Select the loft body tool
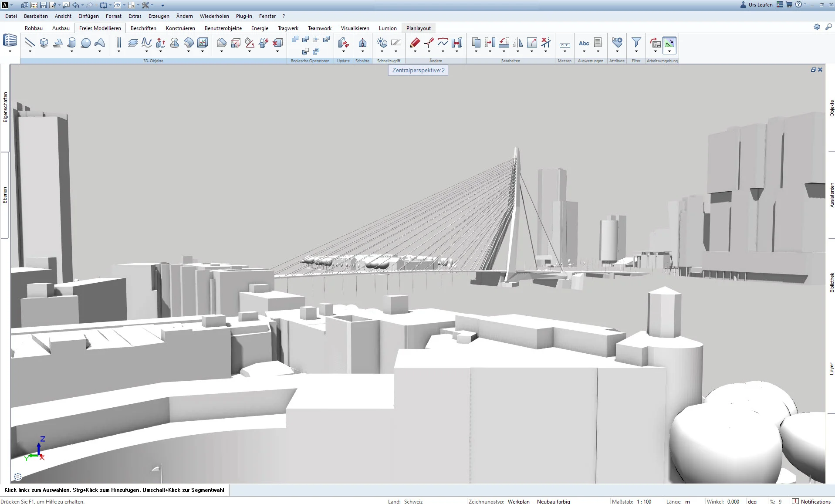The height and width of the screenshot is (504, 835). click(x=175, y=43)
